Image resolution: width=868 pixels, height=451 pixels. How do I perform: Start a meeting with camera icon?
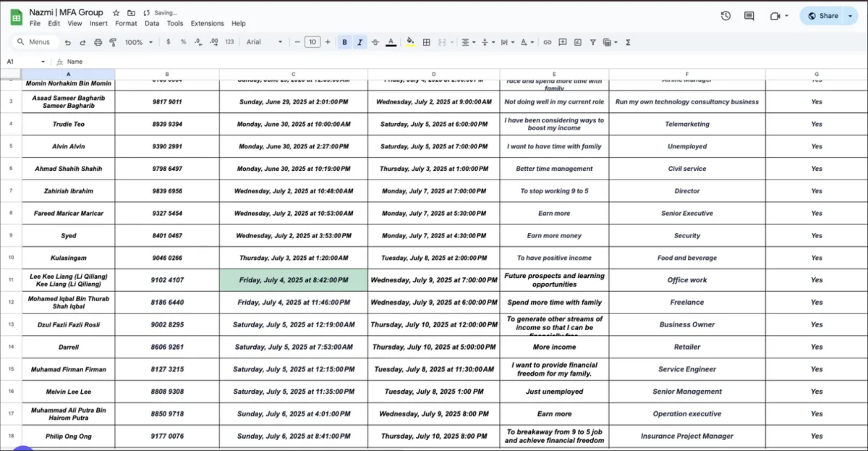(x=775, y=16)
